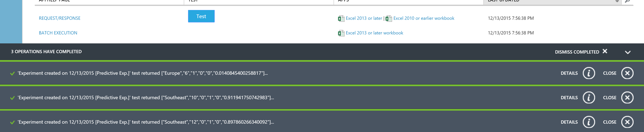Open Excel 2013 or later workbook for batch

(374, 33)
